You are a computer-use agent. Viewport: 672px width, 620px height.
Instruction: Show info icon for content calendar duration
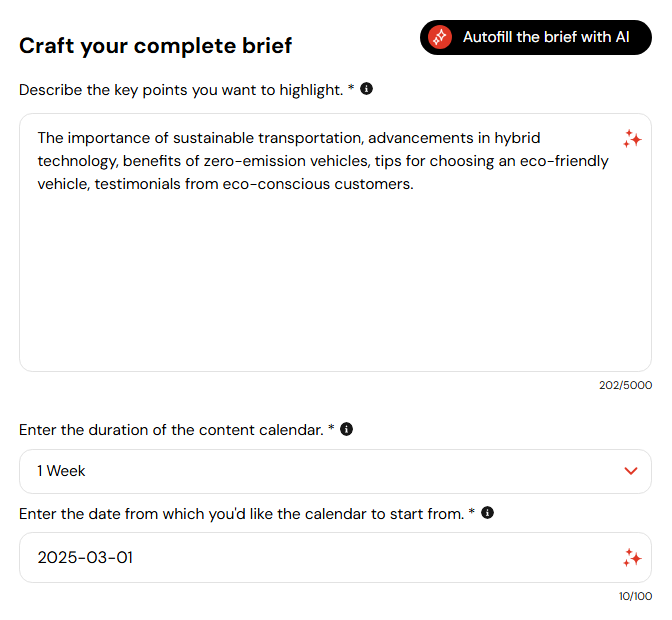(x=346, y=429)
